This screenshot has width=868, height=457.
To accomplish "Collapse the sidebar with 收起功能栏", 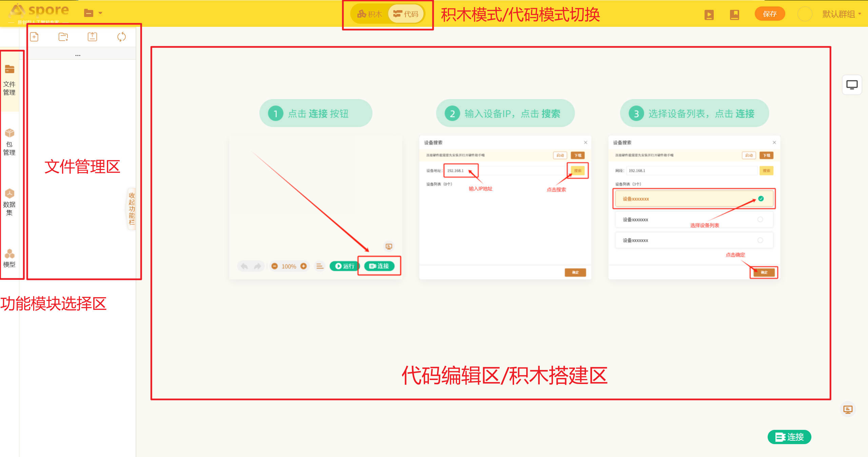I will point(132,209).
